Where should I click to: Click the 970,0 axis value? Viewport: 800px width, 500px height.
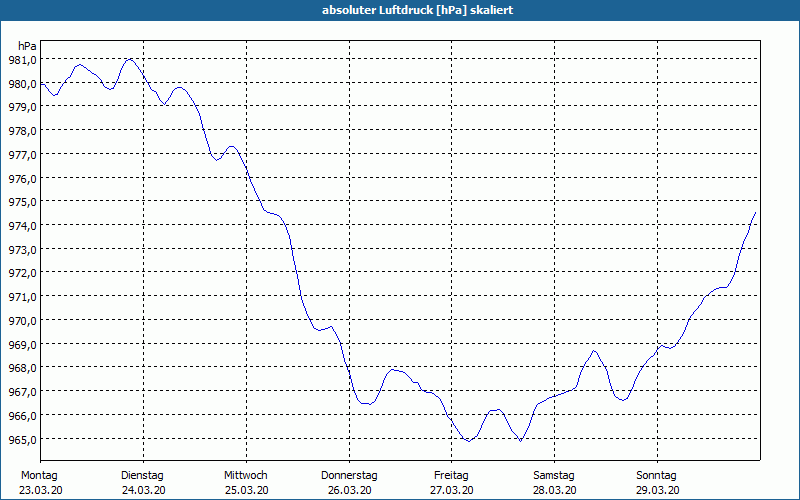pyautogui.click(x=22, y=320)
